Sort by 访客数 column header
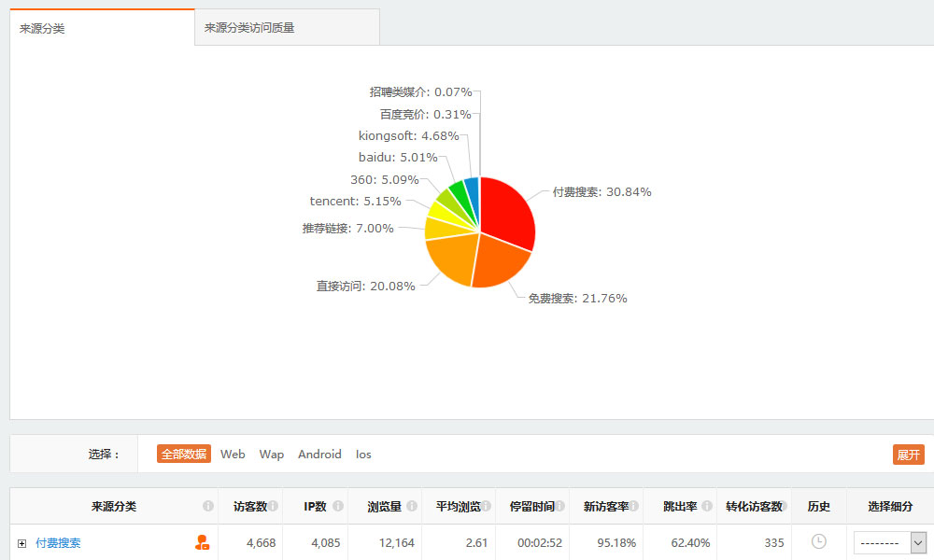The image size is (934, 560). (x=250, y=507)
